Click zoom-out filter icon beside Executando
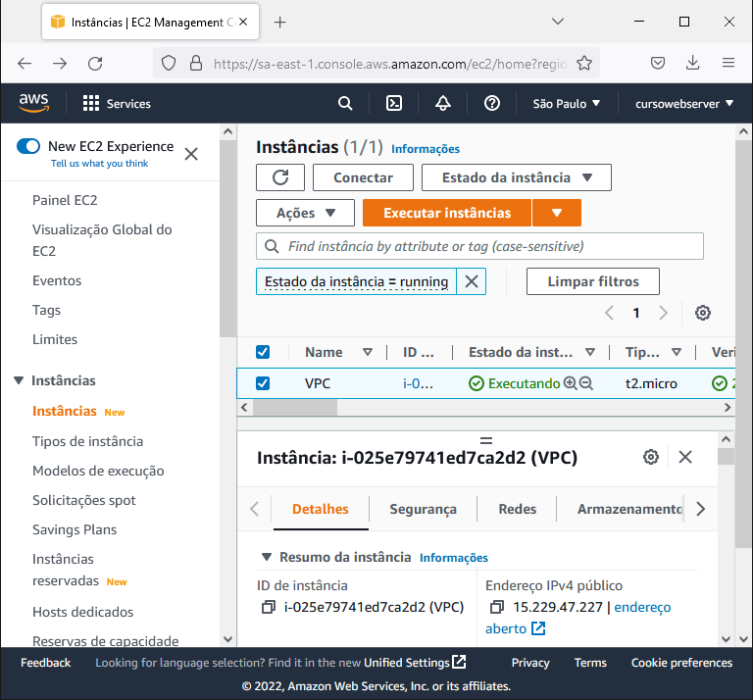Screen dimensions: 753x700 point(586,383)
